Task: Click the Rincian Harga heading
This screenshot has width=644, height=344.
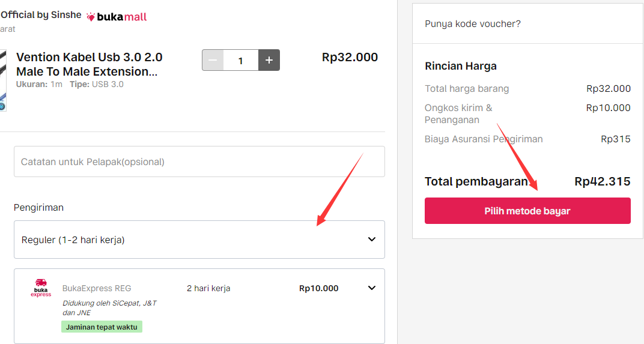Action: (x=461, y=66)
